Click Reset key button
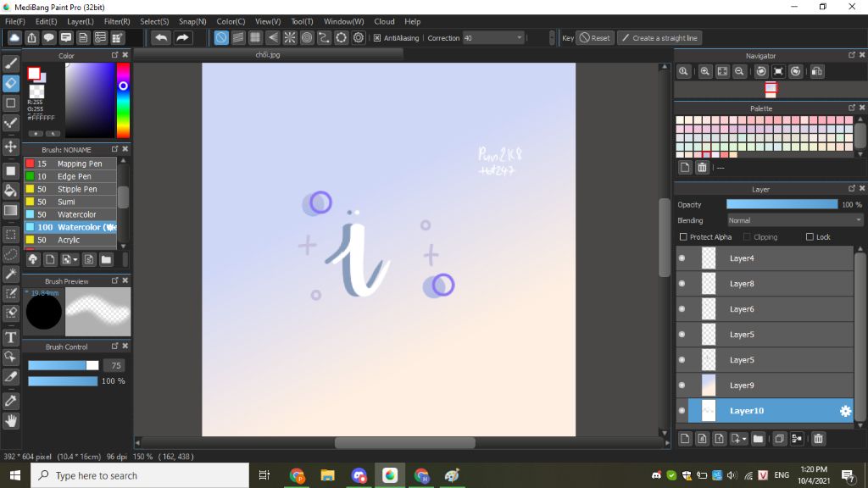868x488 pixels. tap(595, 37)
